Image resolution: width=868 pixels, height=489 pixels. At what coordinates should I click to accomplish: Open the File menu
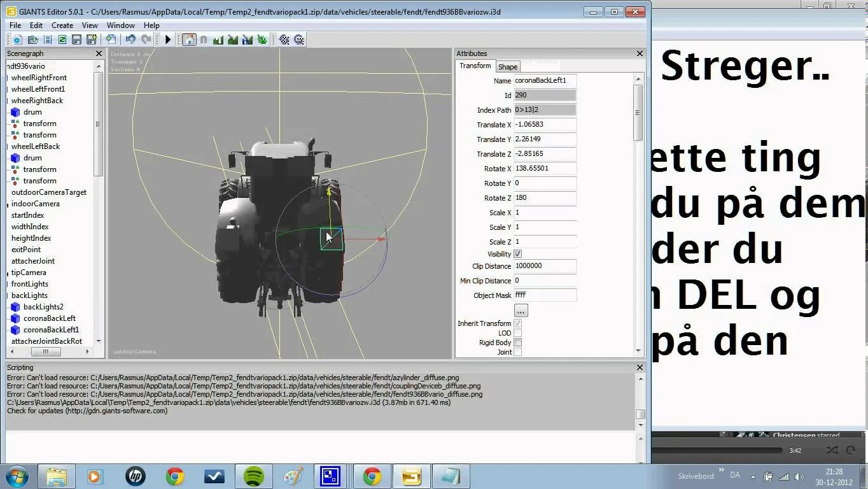pyautogui.click(x=15, y=25)
